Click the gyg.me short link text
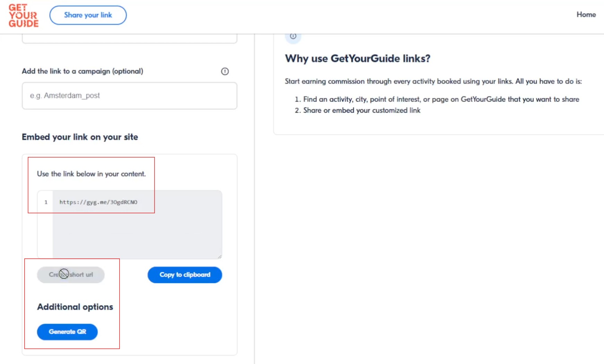Image resolution: width=604 pixels, height=364 pixels. click(98, 202)
